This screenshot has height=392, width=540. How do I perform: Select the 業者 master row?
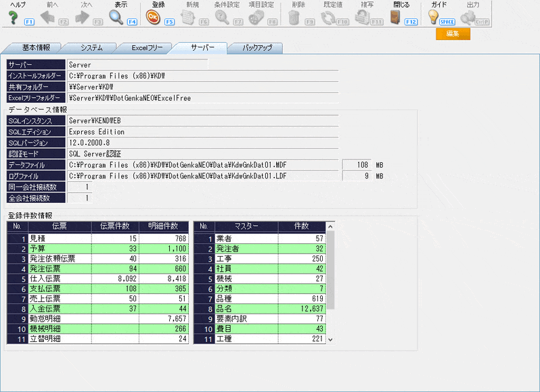tap(260, 239)
